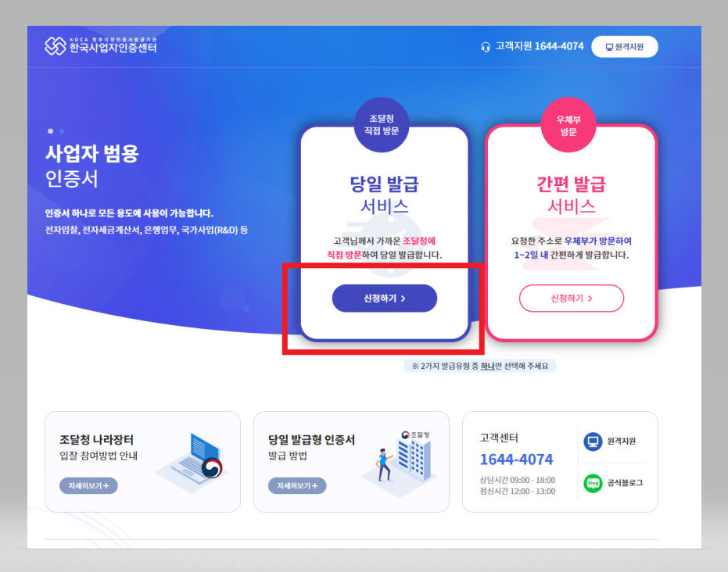The height and width of the screenshot is (572, 728).
Task: Click the pink-outlined 신청하기 button for 간편 발급
Action: click(x=571, y=299)
